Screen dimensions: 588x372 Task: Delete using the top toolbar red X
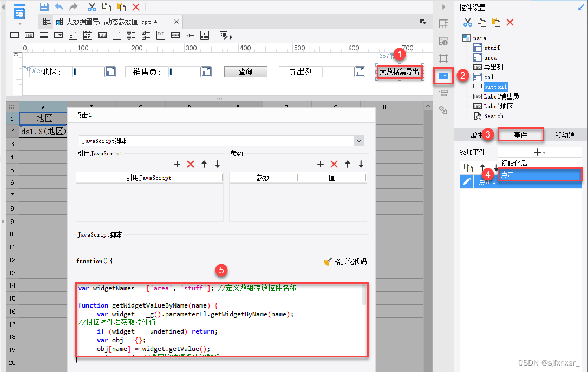tap(136, 6)
